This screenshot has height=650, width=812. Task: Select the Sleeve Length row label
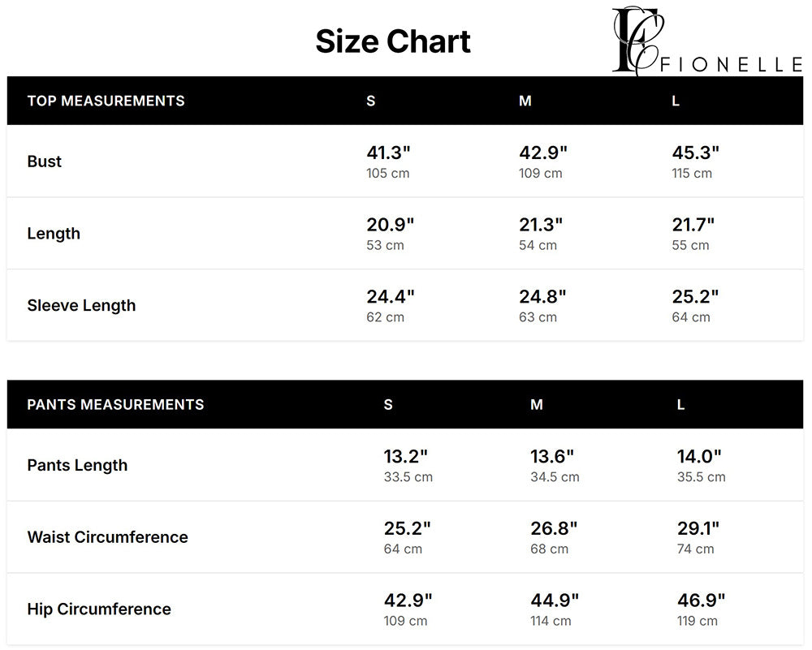click(81, 306)
